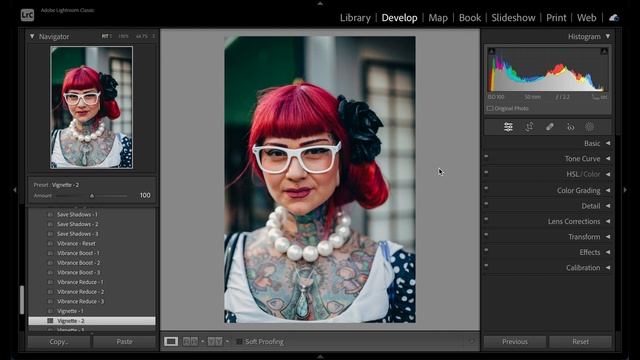Click the presets panel scrollbar
Screen dimensions: 640x360
coord(22,300)
